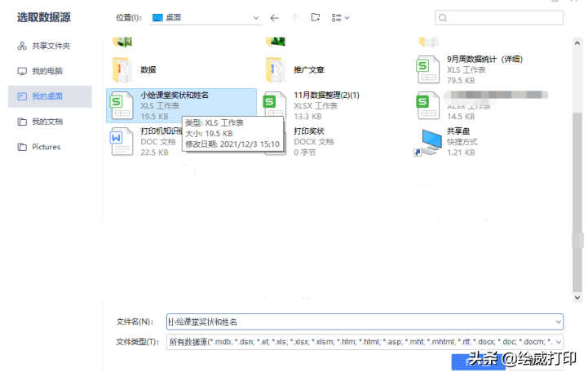Image resolution: width=588 pixels, height=377 pixels.
Task: Click scrollbar down arrow in file list
Action: 577,297
